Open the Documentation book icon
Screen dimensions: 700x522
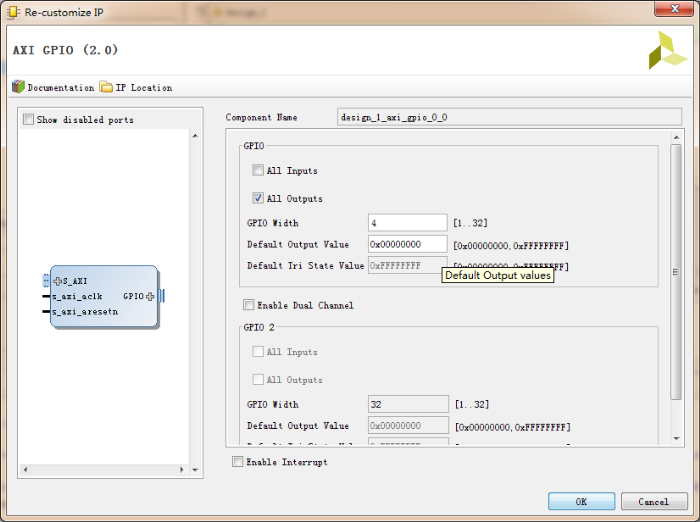(18, 87)
